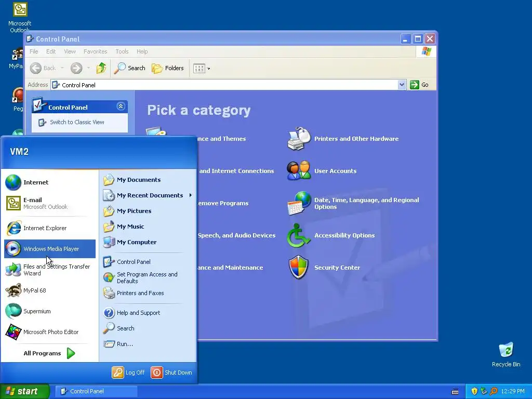The height and width of the screenshot is (399, 532).
Task: Open My Documents folder
Action: click(x=148, y=179)
